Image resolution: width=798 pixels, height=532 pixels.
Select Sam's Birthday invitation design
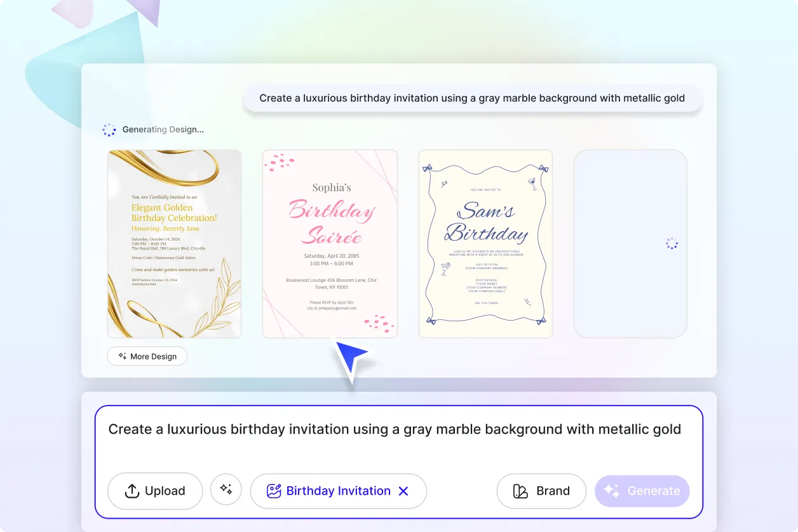click(485, 243)
